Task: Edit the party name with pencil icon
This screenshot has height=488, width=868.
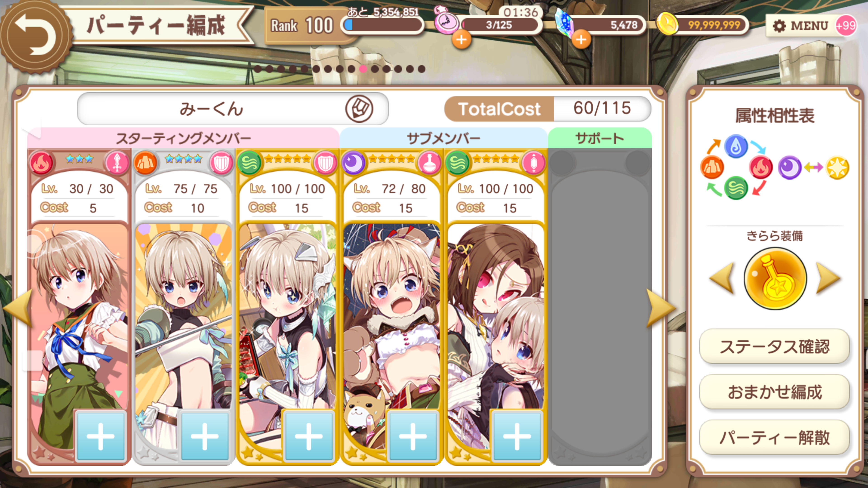Action: coord(359,109)
